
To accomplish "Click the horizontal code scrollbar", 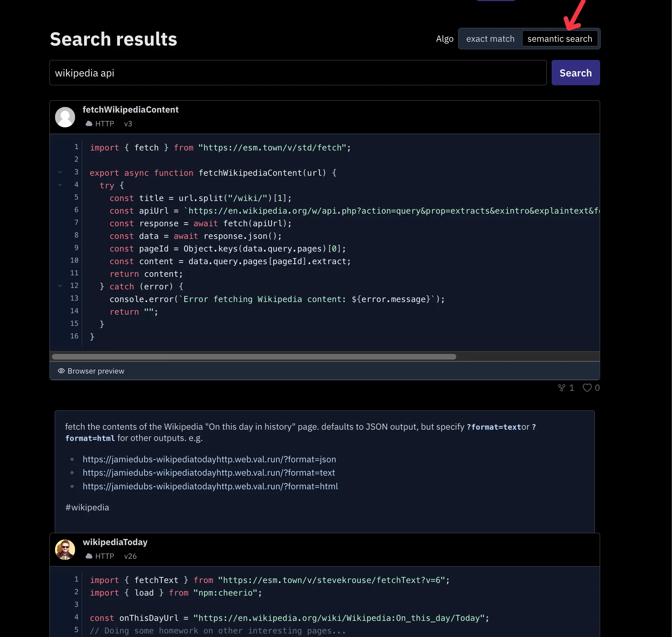I will 253,357.
